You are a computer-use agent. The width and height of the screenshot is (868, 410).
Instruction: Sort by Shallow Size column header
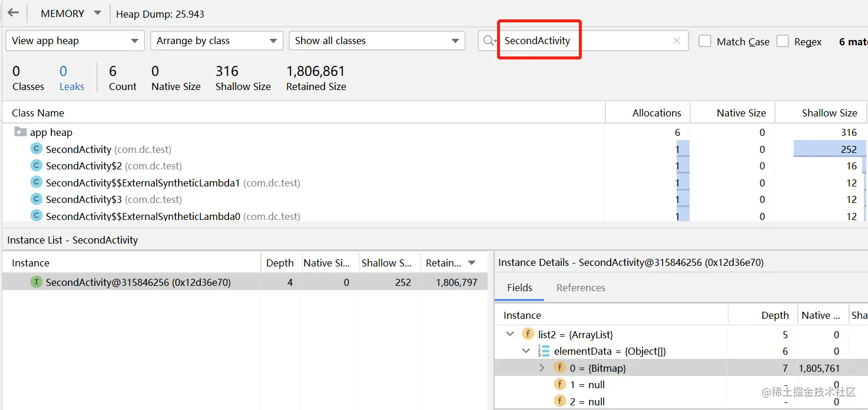click(821, 113)
